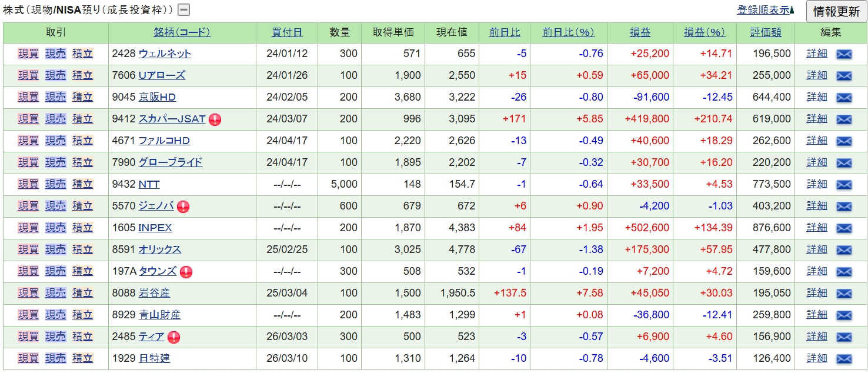Click the red alert icon beside ジェノバ
The width and height of the screenshot is (868, 373).
pyautogui.click(x=183, y=207)
